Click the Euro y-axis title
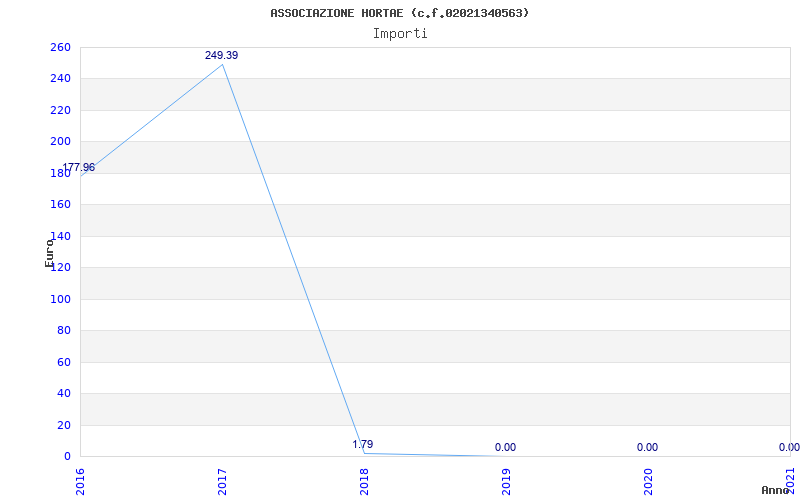This screenshot has height=500, width=800. click(49, 253)
